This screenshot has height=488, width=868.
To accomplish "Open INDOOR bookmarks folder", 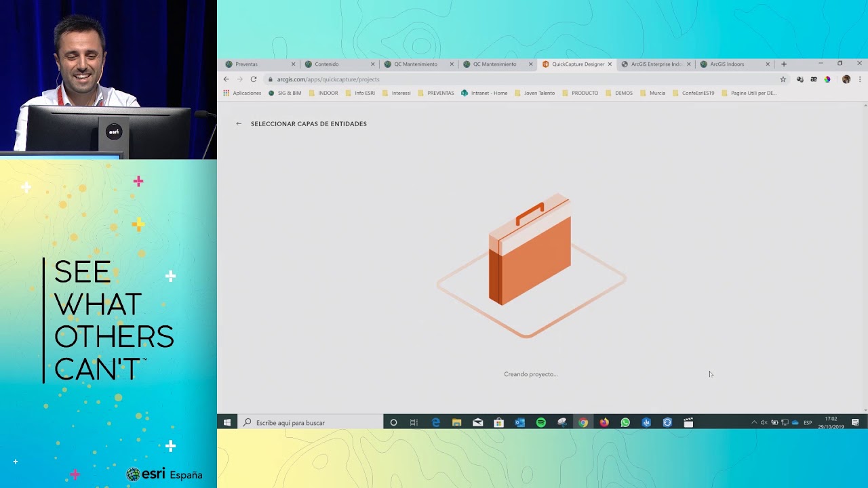I will click(x=323, y=93).
